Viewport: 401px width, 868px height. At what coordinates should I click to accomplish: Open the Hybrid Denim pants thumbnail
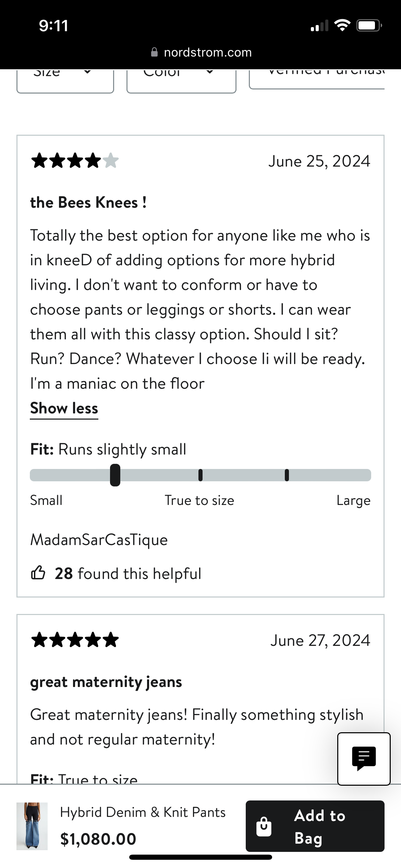click(32, 826)
